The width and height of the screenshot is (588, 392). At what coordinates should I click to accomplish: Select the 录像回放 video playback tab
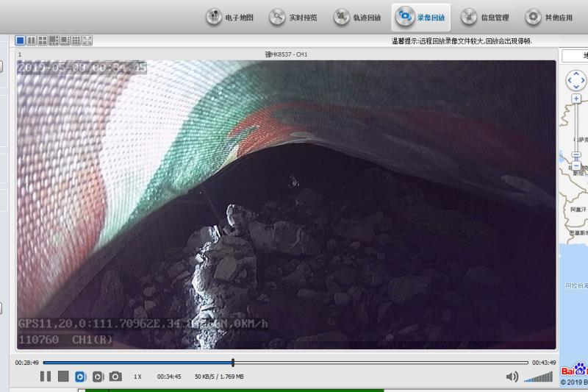click(x=420, y=17)
